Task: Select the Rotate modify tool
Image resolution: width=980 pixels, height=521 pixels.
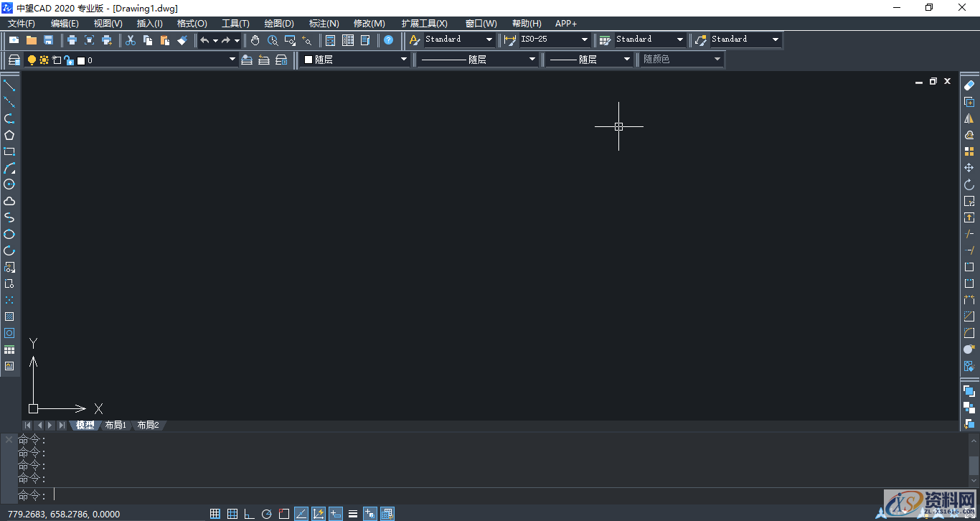Action: click(969, 184)
